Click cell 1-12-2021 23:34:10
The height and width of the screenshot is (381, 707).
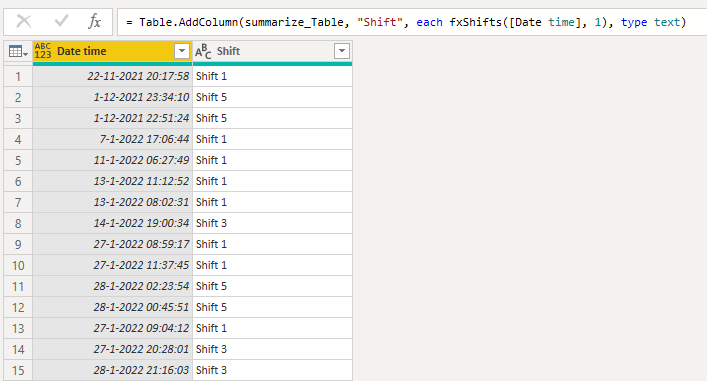[112, 97]
